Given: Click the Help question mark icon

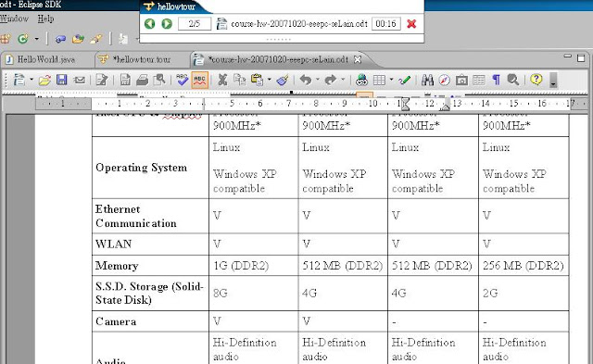Looking at the screenshot, I should click(536, 80).
